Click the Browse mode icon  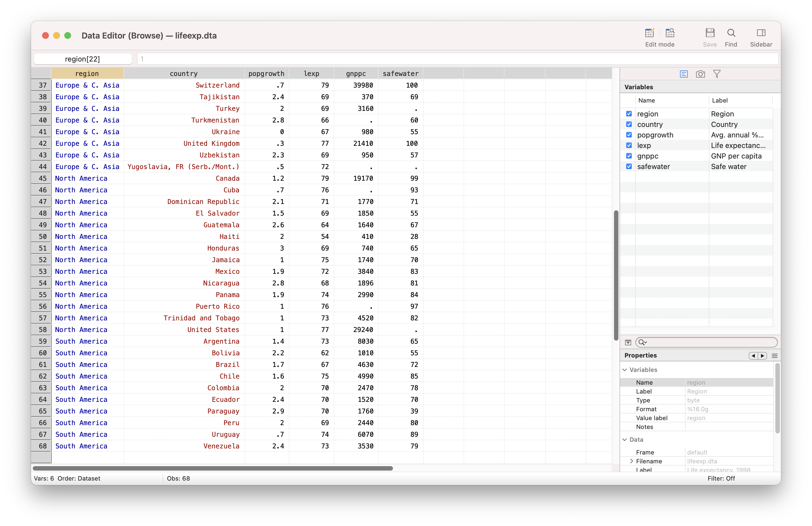pos(670,33)
